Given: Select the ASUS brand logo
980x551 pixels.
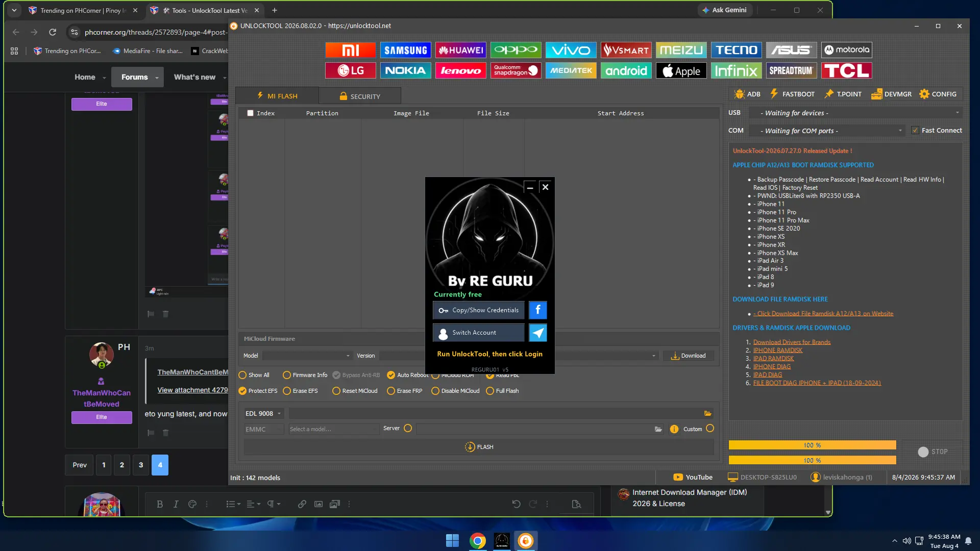Looking at the screenshot, I should coord(792,50).
